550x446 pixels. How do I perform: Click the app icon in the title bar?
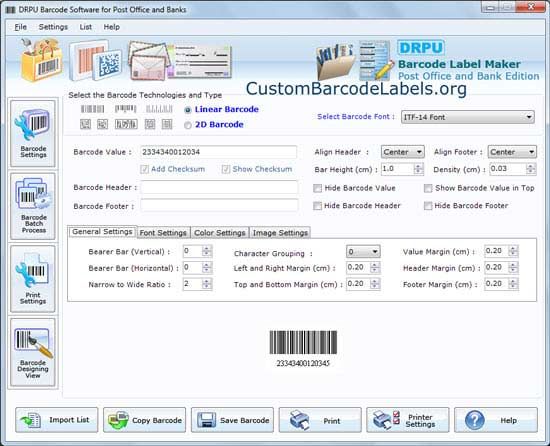point(11,9)
